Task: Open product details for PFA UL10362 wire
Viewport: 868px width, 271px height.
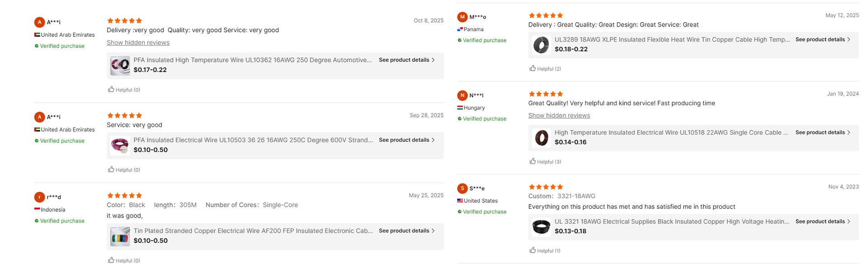Action: (406, 60)
